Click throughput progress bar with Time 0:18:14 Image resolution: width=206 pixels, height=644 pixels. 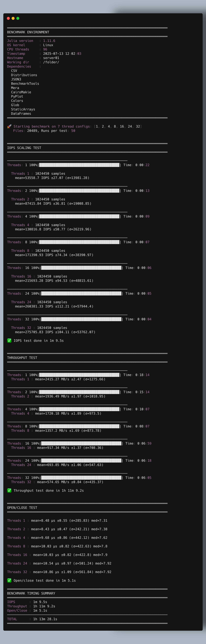coord(79,375)
